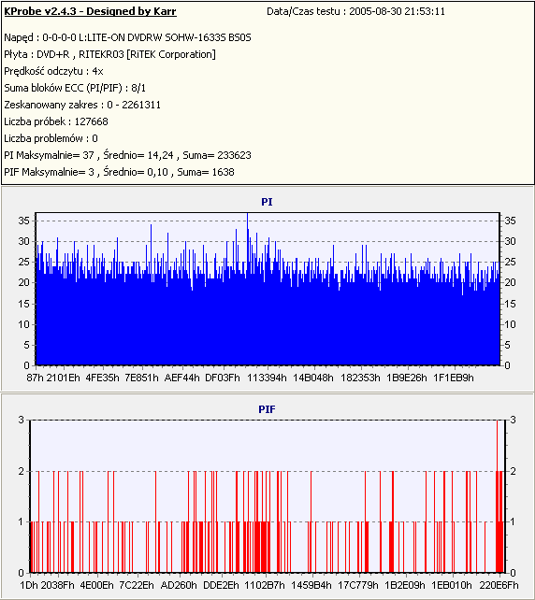
Task: Click the PI Maksymalnie statistics line
Action: (x=127, y=155)
